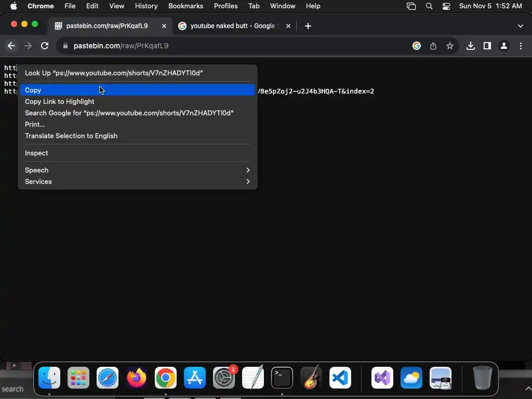Select Copy Link to Highlight
532x399 pixels.
[137, 101]
